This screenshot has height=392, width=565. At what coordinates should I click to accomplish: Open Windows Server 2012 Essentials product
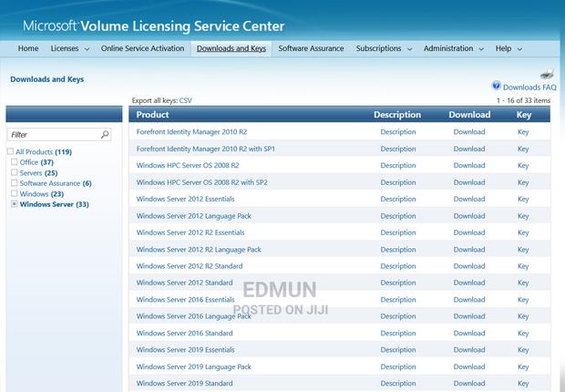[x=185, y=199]
